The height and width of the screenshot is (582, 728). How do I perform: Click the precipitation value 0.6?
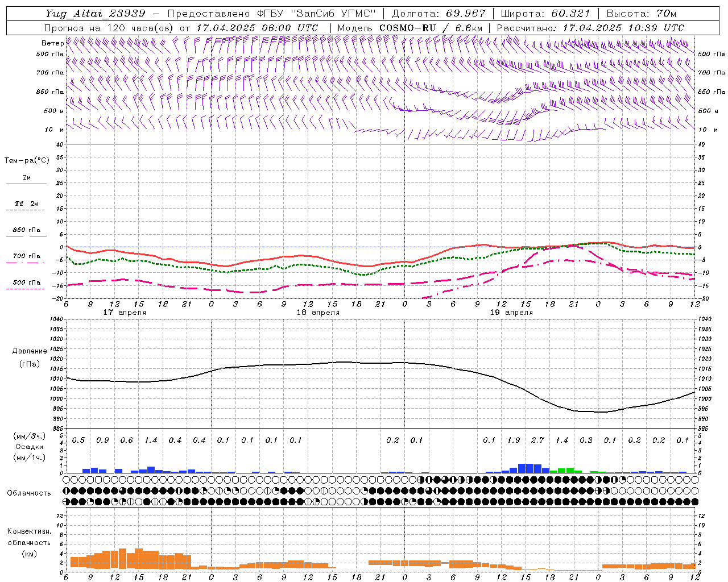pyautogui.click(x=126, y=440)
